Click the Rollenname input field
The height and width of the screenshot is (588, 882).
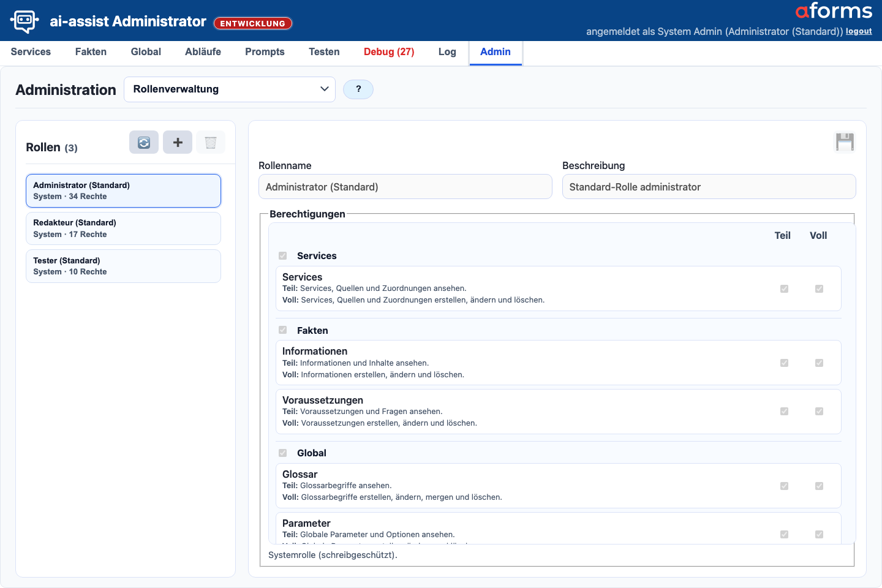click(x=405, y=187)
